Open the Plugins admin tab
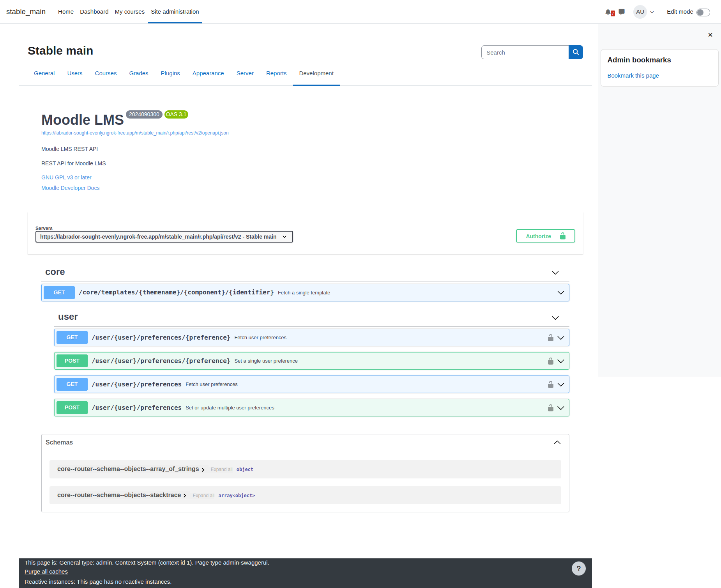This screenshot has width=721, height=588. (170, 73)
